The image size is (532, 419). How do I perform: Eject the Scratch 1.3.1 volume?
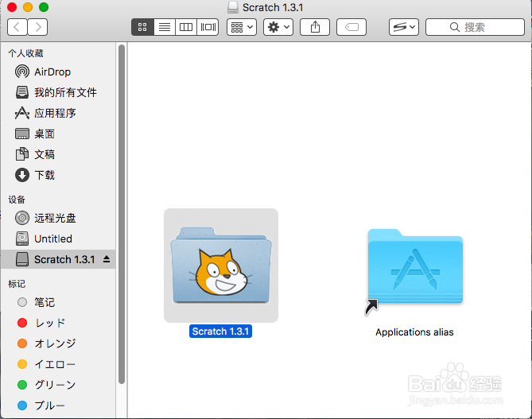(107, 259)
